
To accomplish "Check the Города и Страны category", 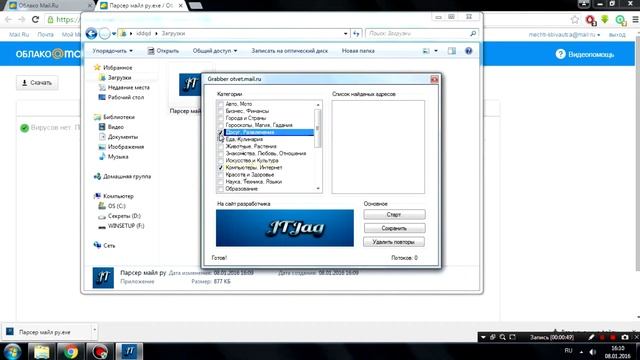I will (220, 118).
